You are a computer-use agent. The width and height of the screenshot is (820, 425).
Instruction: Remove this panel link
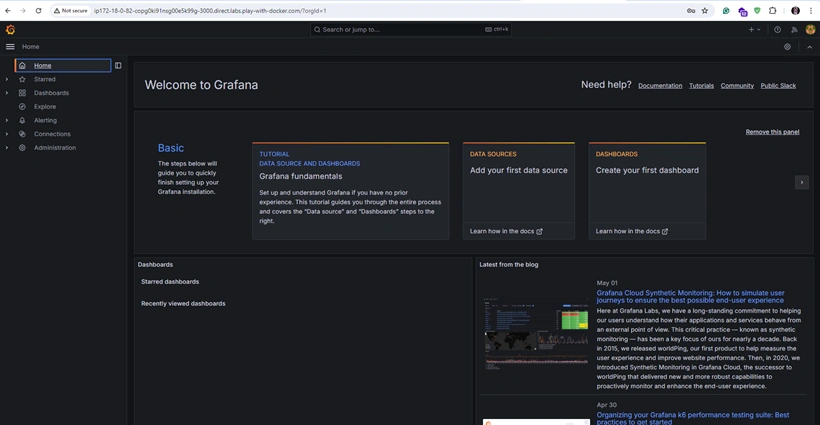click(772, 132)
